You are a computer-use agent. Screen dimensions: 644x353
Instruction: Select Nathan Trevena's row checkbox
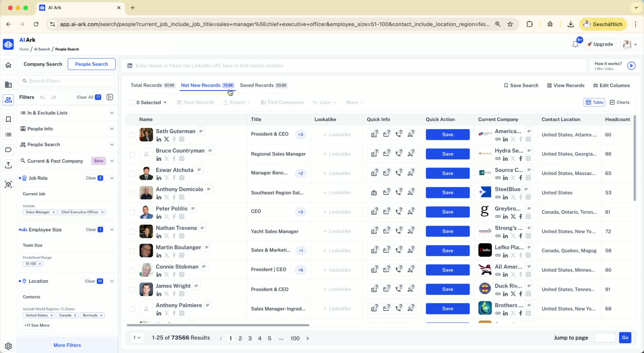132,231
